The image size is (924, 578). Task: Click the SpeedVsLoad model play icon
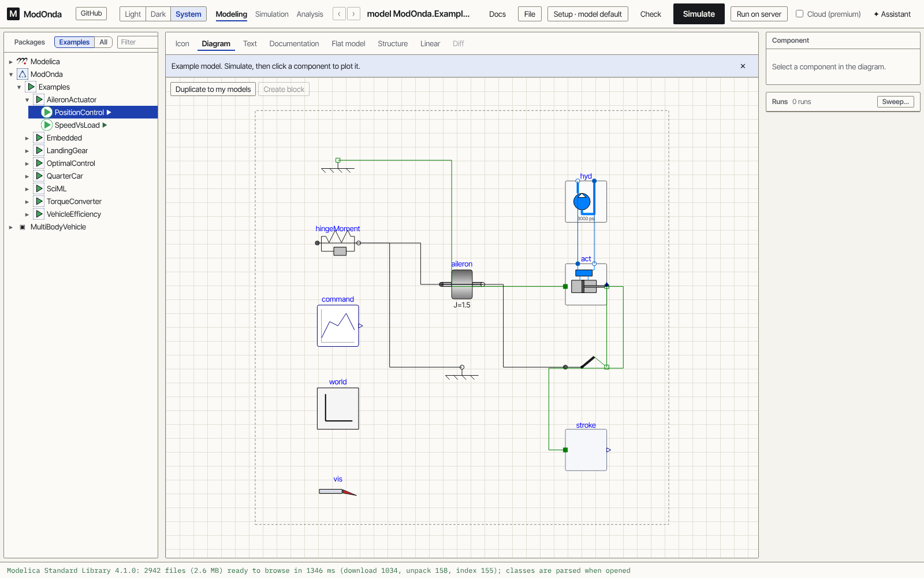tap(47, 125)
